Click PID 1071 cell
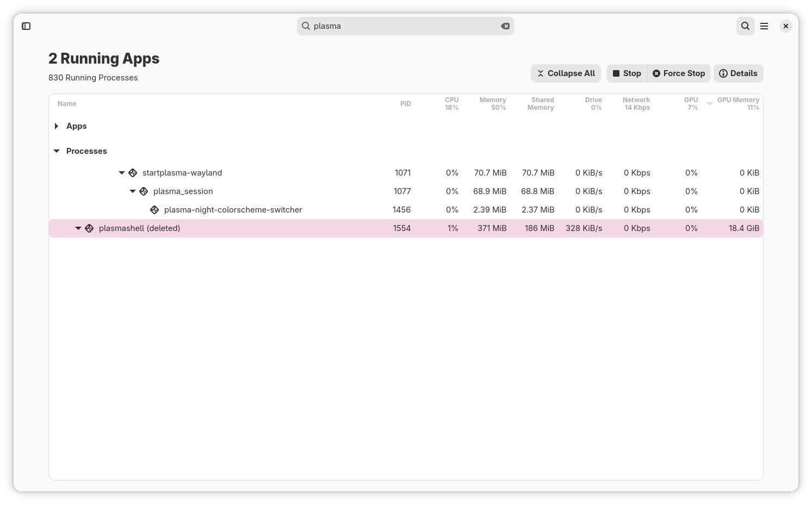 pos(403,173)
